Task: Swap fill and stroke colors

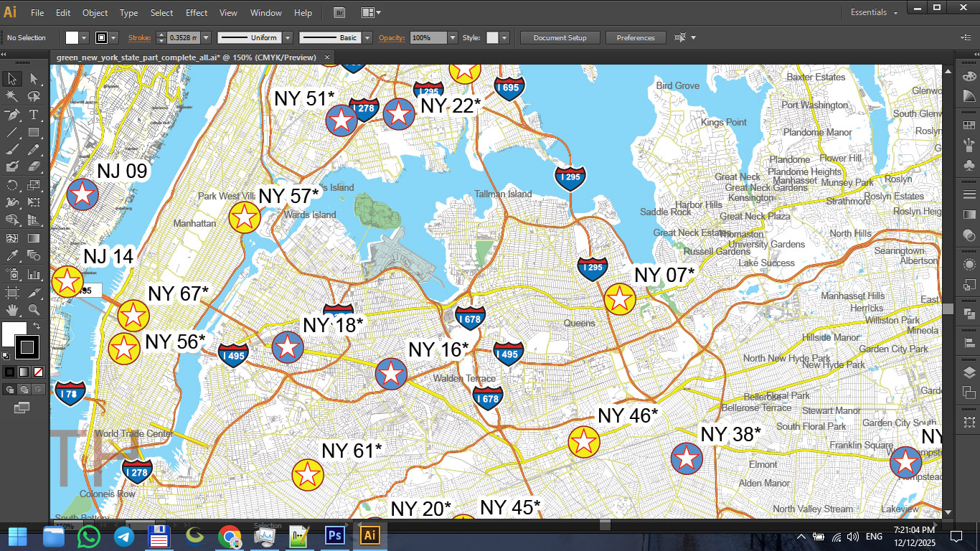Action: 38,326
